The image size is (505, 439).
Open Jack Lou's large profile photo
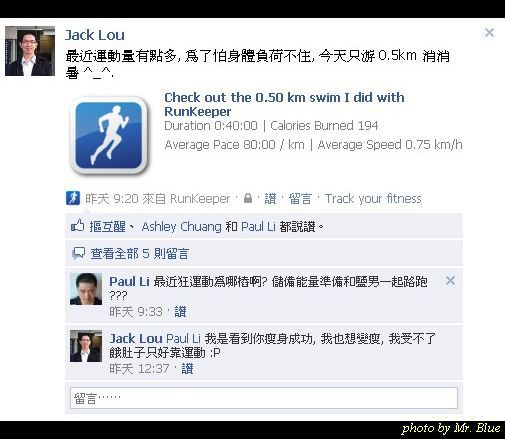(30, 51)
